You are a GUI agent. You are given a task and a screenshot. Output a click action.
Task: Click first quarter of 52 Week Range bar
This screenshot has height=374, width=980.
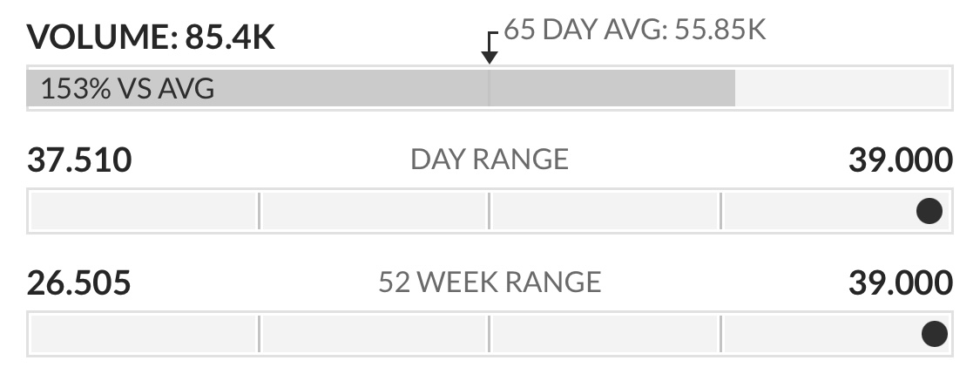144,334
